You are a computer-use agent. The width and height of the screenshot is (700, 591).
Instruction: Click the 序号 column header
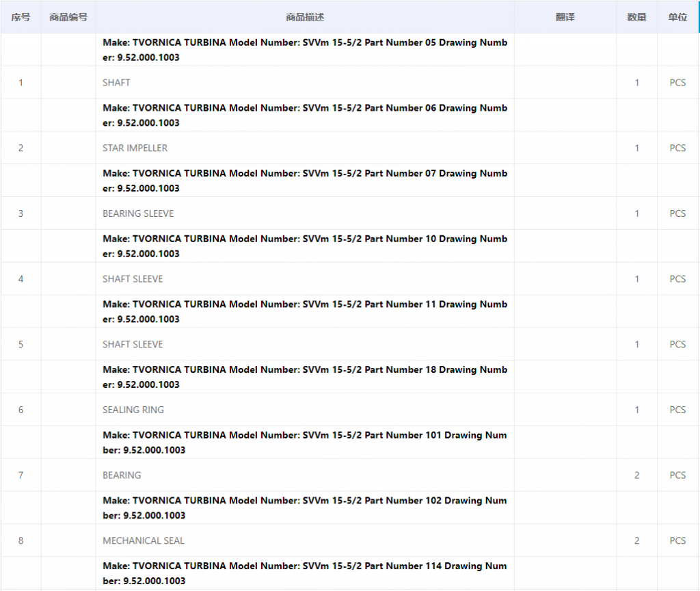tap(21, 17)
